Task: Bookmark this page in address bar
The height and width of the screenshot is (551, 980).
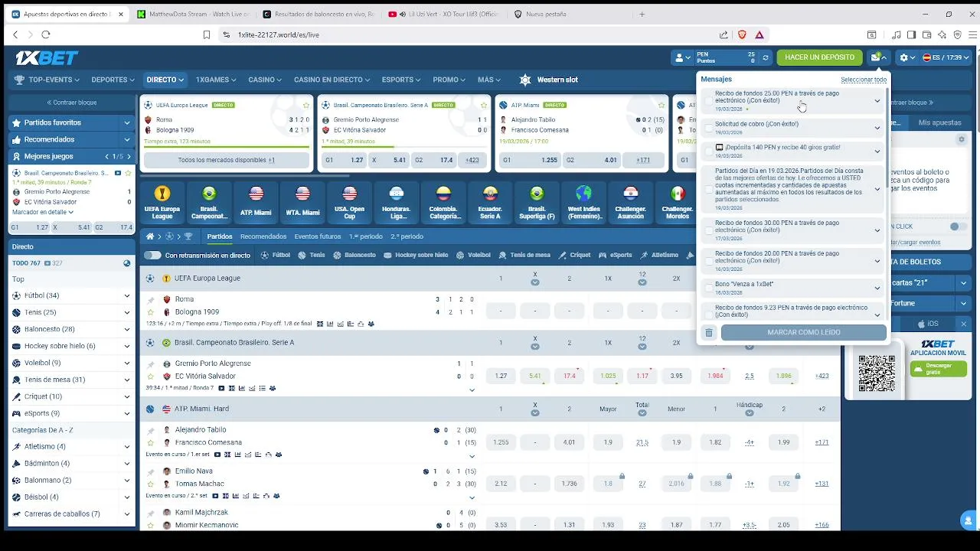Action: click(207, 34)
